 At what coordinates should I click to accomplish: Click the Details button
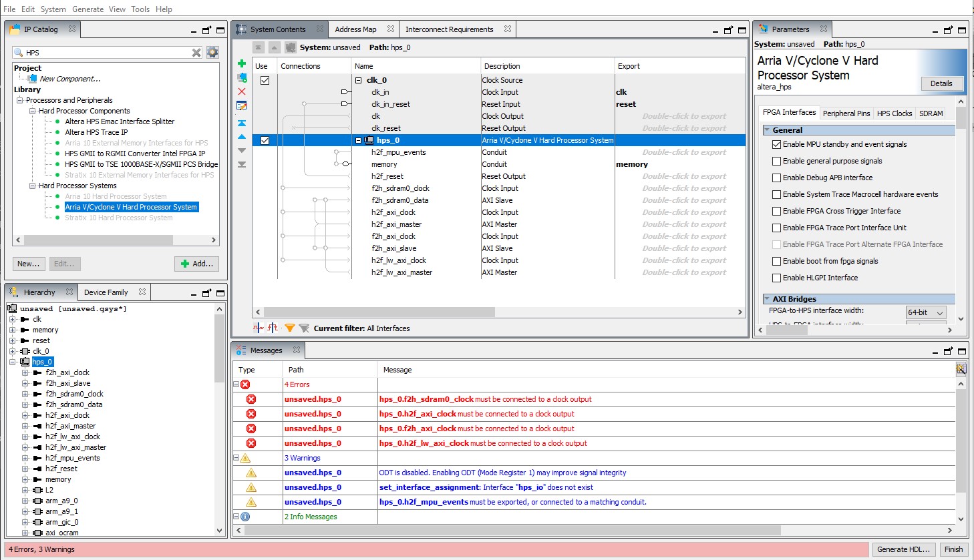pos(941,83)
